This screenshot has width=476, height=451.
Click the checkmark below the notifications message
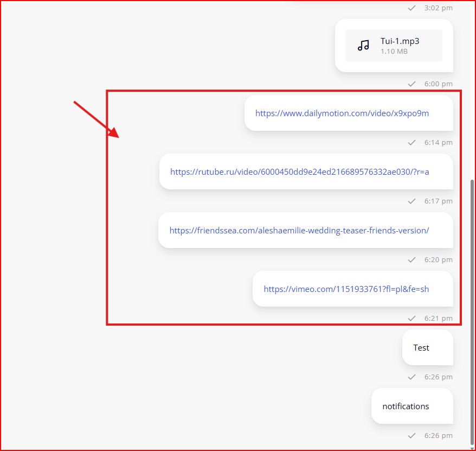click(412, 436)
